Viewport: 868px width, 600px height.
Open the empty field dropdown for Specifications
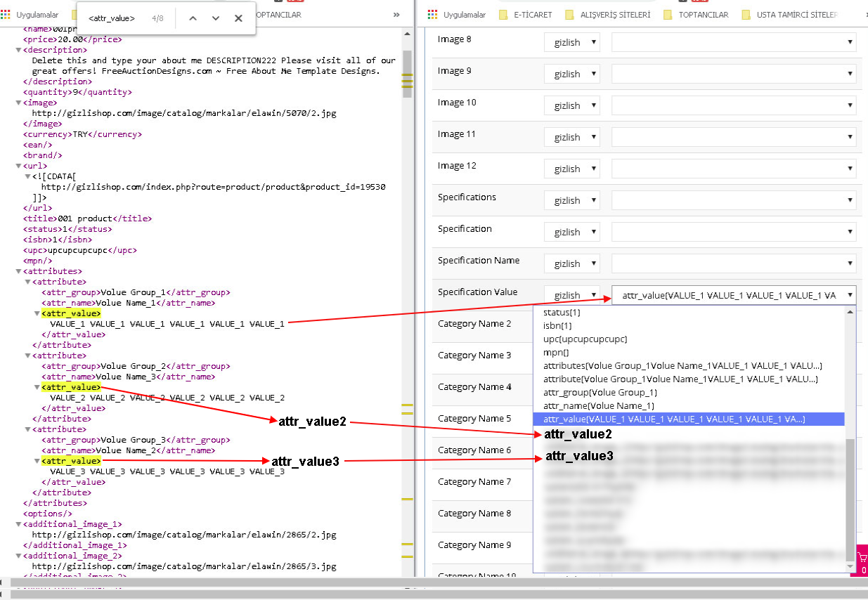pos(734,200)
